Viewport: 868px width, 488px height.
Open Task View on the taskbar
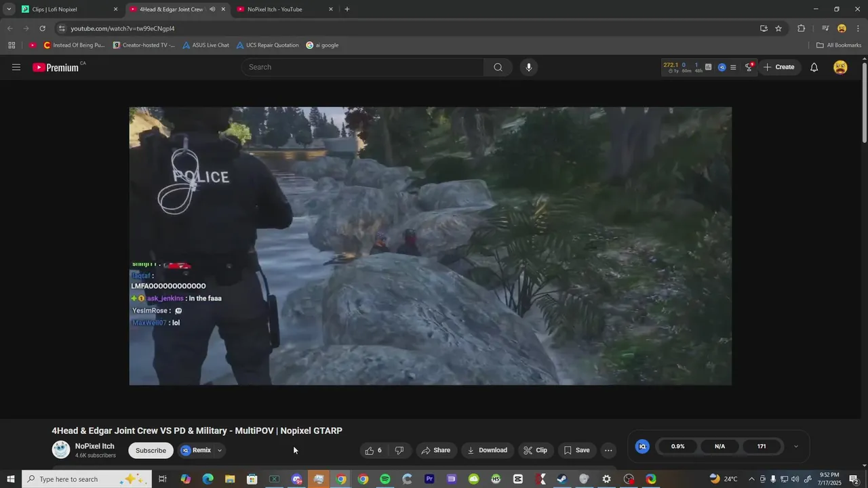[163, 479]
